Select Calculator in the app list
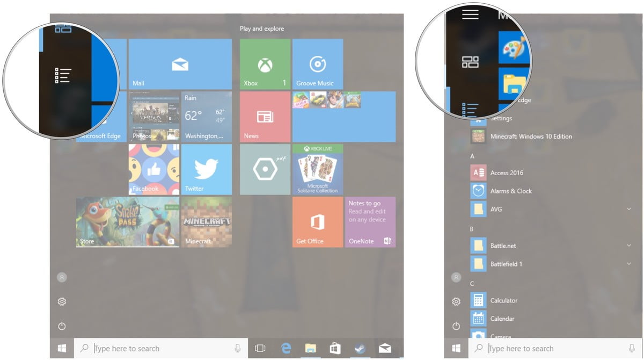The height and width of the screenshot is (360, 644). coord(503,300)
